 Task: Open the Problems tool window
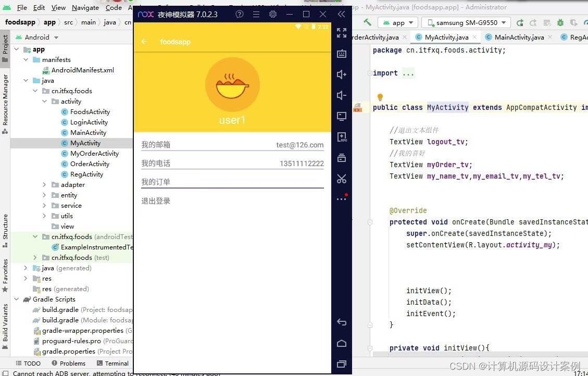pyautogui.click(x=69, y=364)
